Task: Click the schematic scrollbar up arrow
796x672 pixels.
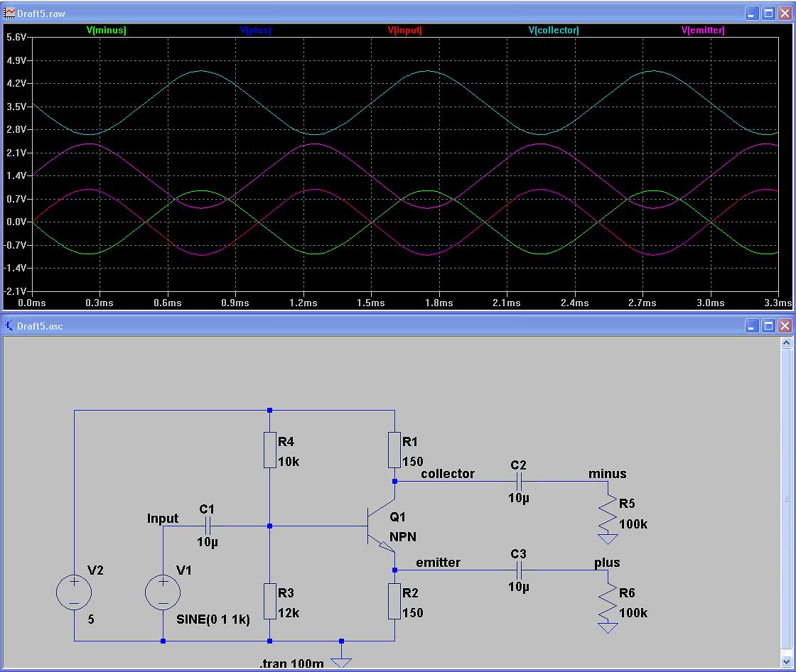Action: pyautogui.click(x=787, y=343)
